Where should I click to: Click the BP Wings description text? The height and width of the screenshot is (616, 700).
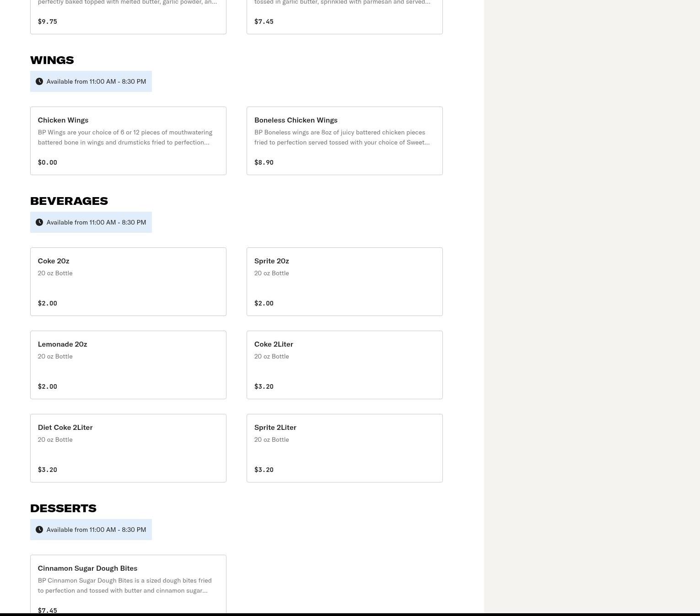[125, 137]
